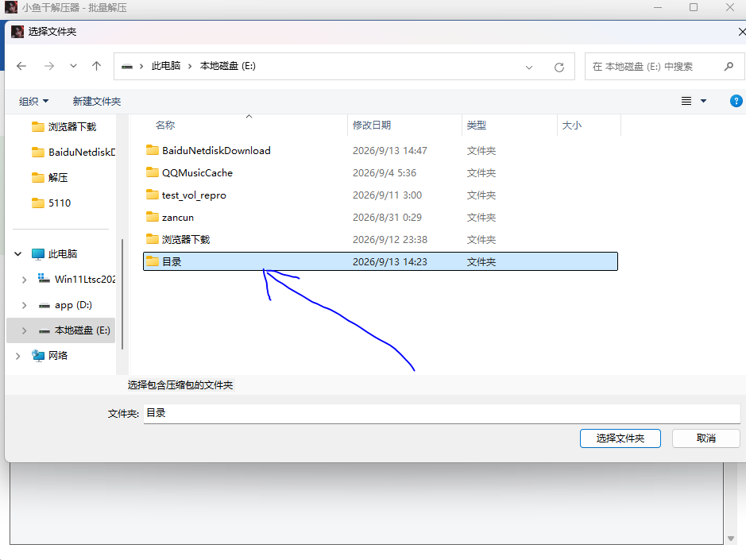Go forward with the right arrow

click(49, 66)
